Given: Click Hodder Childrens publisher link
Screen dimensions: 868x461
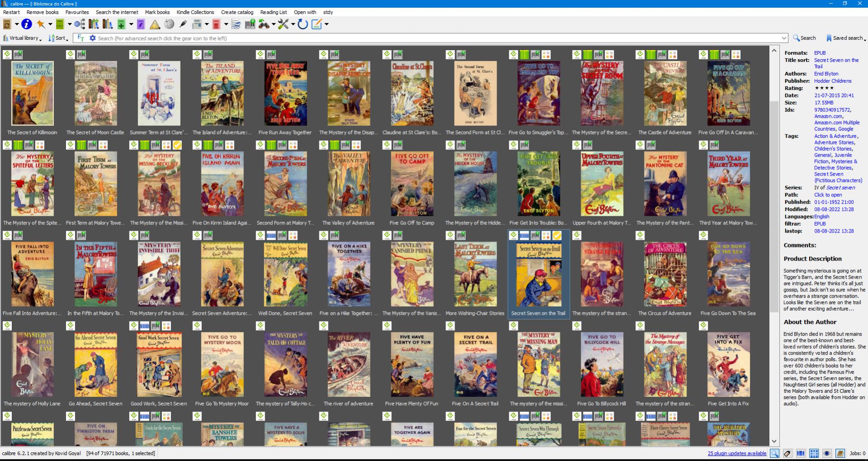Looking at the screenshot, I should click(x=833, y=81).
